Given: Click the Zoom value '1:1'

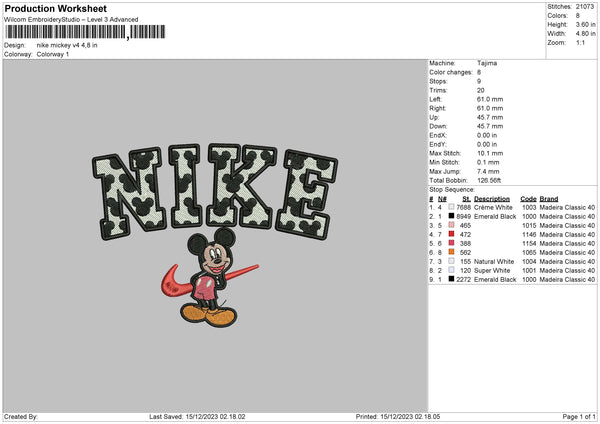Looking at the screenshot, I should coord(580,42).
